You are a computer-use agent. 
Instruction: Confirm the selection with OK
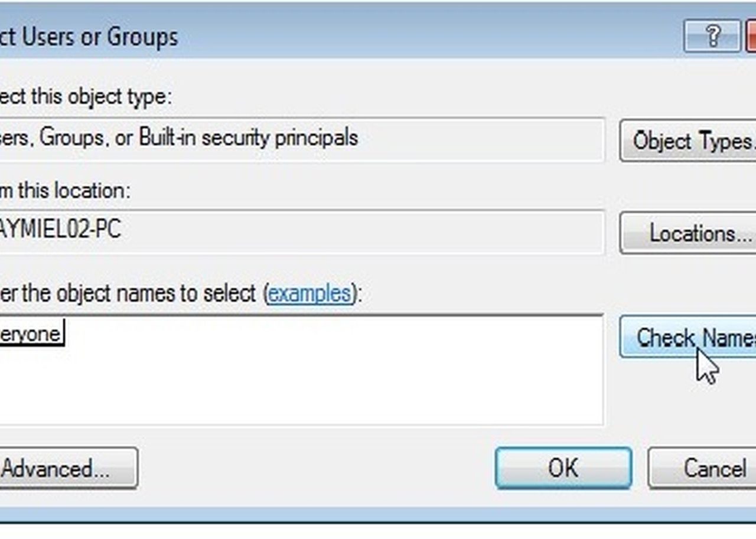563,468
